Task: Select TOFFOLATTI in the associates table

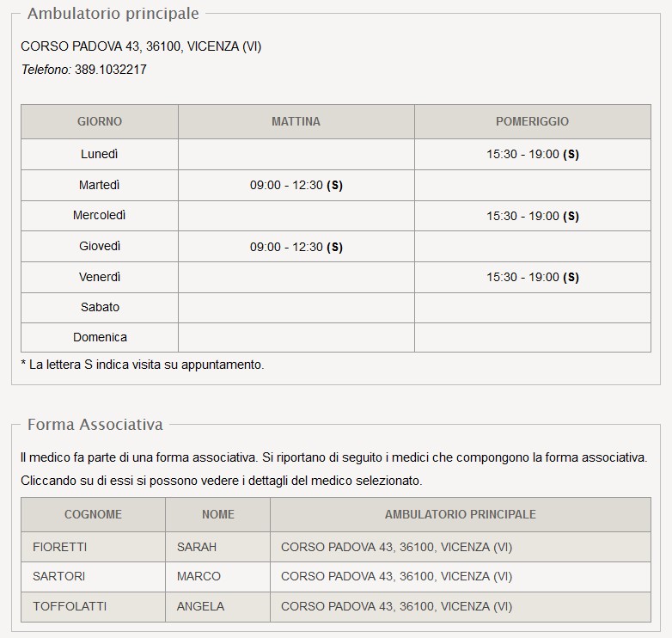Action: pos(70,606)
